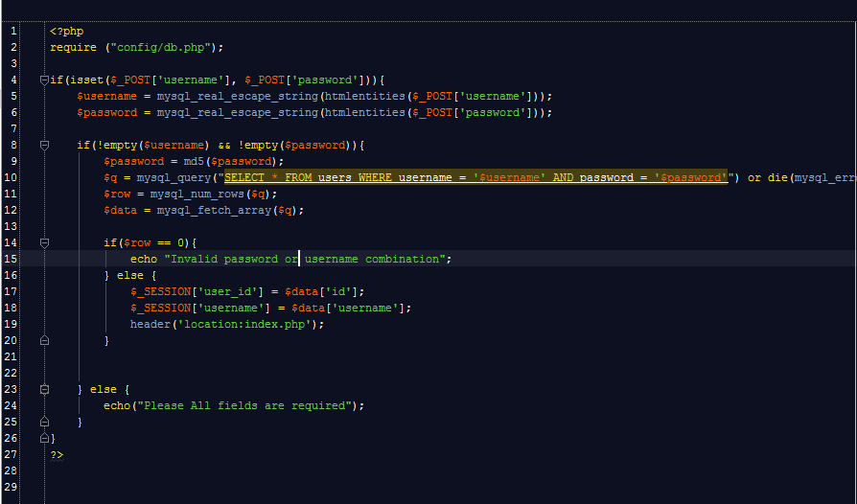
Task: Collapse the fold marker on line 4
Action: click(44, 80)
